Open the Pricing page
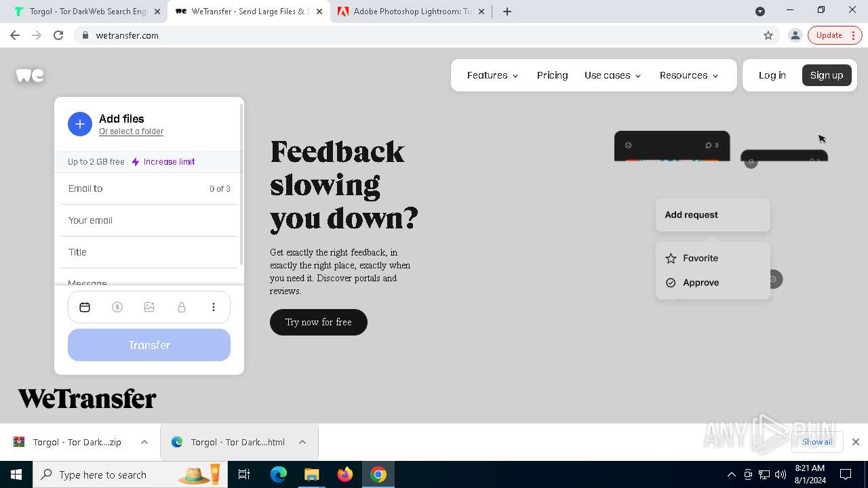Viewport: 868px width, 488px height. point(553,75)
